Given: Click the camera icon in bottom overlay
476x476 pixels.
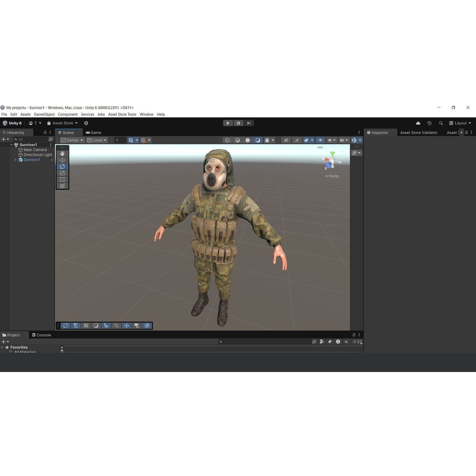Looking at the screenshot, I should point(137,325).
